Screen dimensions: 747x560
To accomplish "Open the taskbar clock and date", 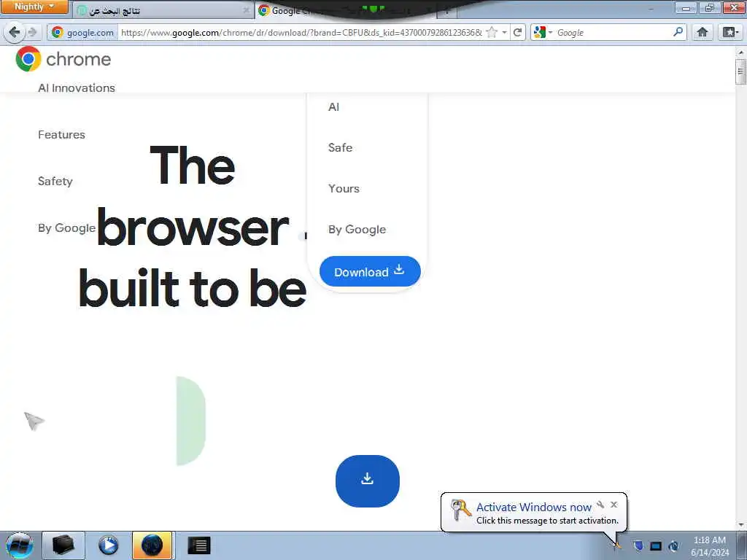I will 710,546.
